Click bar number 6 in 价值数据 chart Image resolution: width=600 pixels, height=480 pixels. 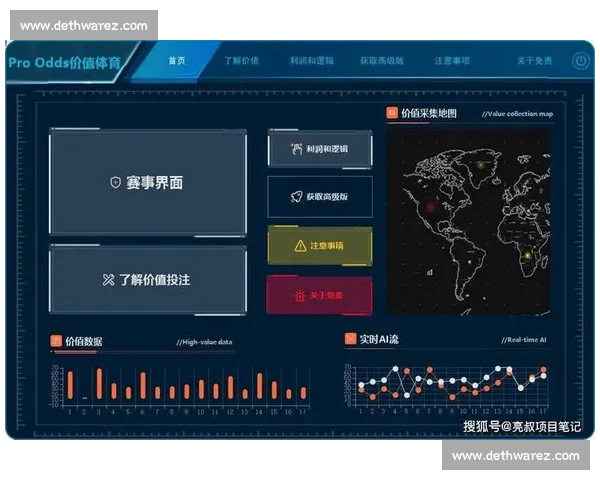143,386
